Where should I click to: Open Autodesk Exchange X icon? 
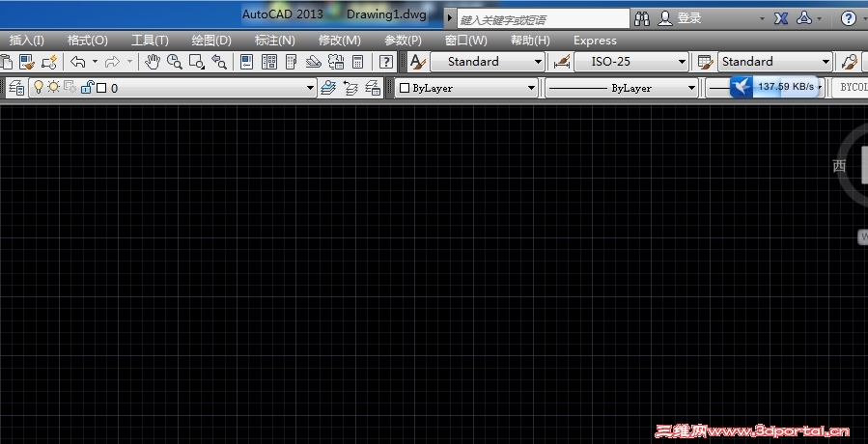780,19
